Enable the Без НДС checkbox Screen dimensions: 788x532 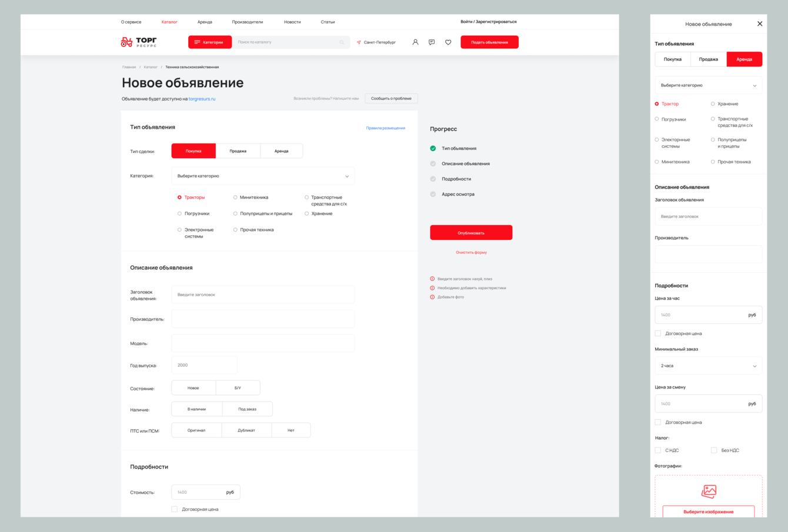[714, 450]
